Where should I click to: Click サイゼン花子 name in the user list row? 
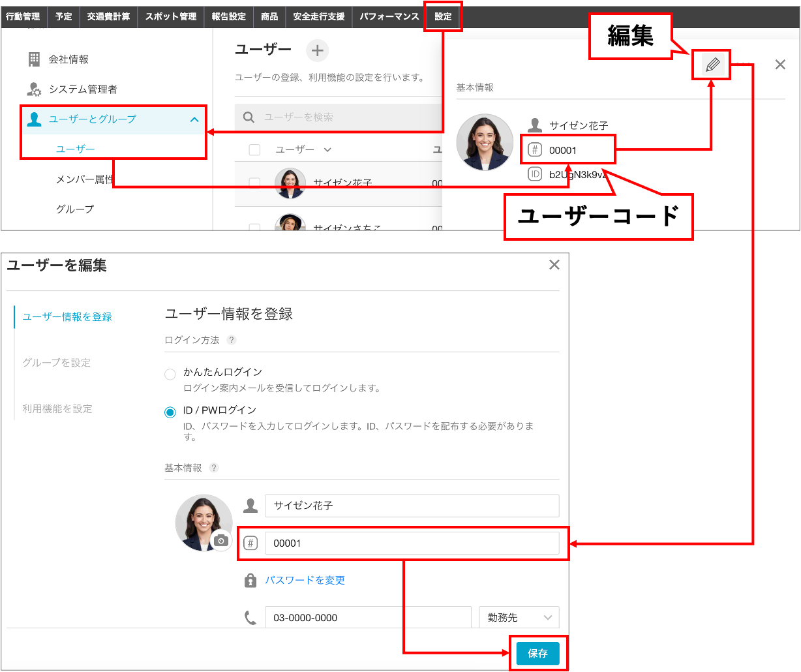(x=343, y=183)
